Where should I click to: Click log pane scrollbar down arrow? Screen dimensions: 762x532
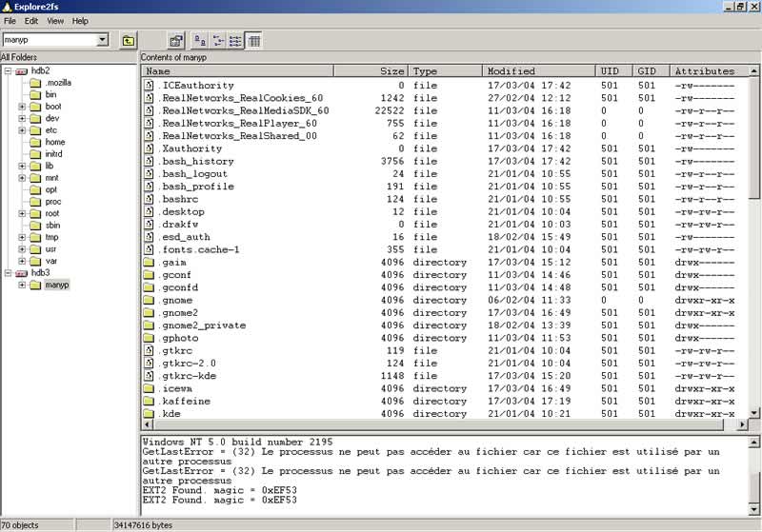[754, 509]
